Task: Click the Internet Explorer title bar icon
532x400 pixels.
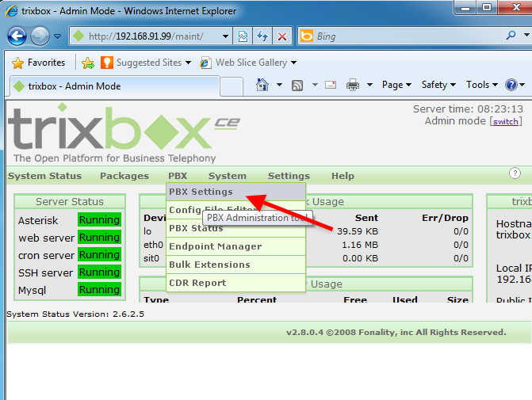Action: pyautogui.click(x=12, y=11)
